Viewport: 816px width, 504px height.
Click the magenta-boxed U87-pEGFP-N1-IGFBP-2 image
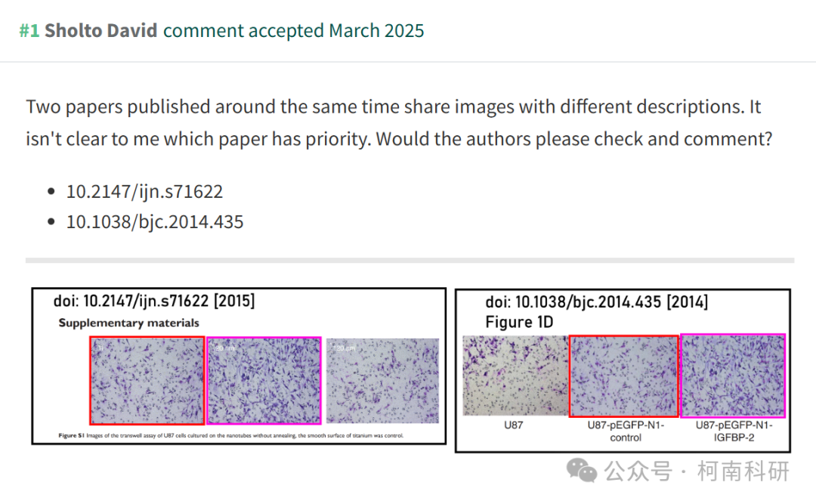(x=733, y=376)
